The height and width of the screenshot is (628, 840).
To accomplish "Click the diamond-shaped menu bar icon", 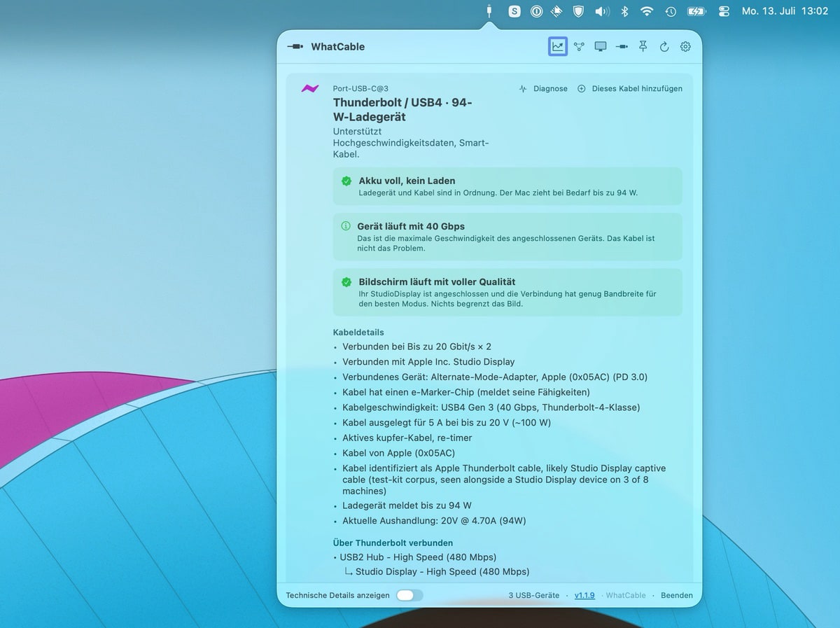I will [x=557, y=11].
